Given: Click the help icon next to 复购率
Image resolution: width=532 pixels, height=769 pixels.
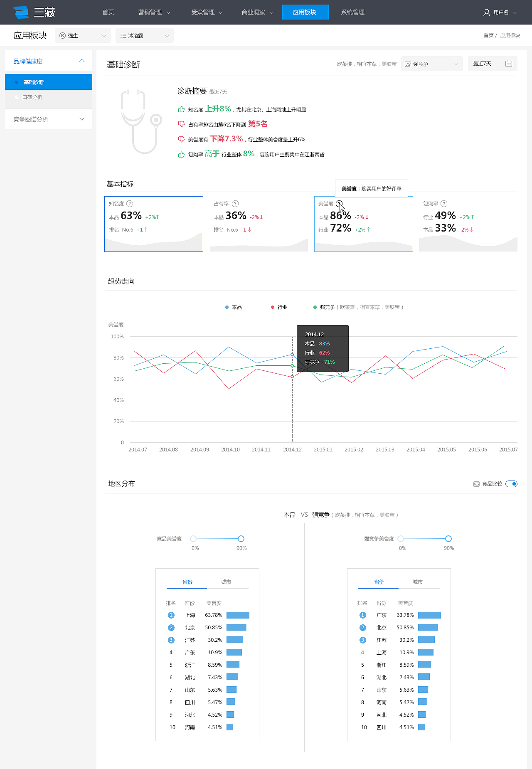Looking at the screenshot, I should coord(444,204).
